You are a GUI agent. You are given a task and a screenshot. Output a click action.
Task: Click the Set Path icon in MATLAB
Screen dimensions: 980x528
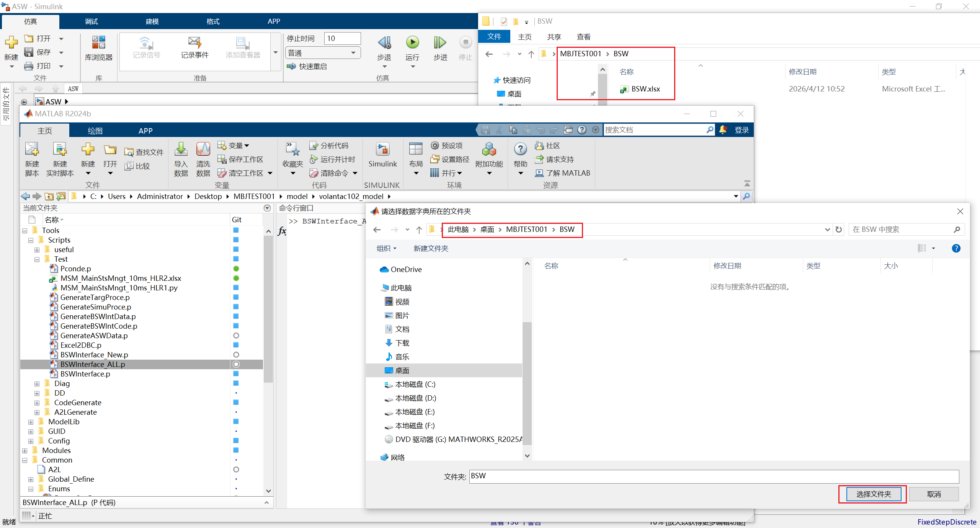(x=435, y=159)
